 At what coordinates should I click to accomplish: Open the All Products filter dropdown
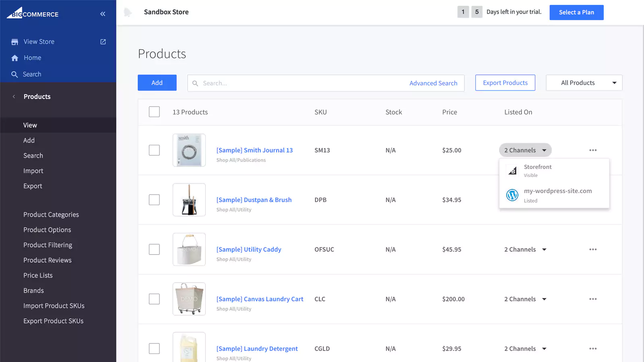[x=584, y=83]
